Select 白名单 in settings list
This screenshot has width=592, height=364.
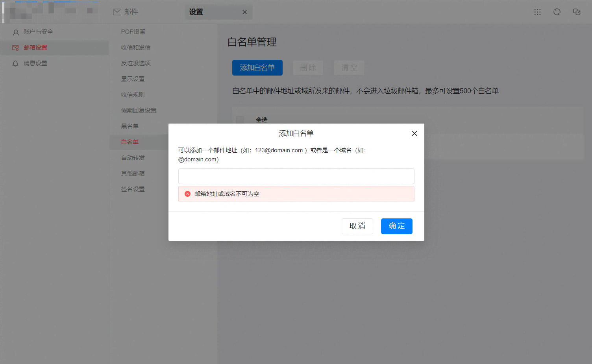[130, 142]
